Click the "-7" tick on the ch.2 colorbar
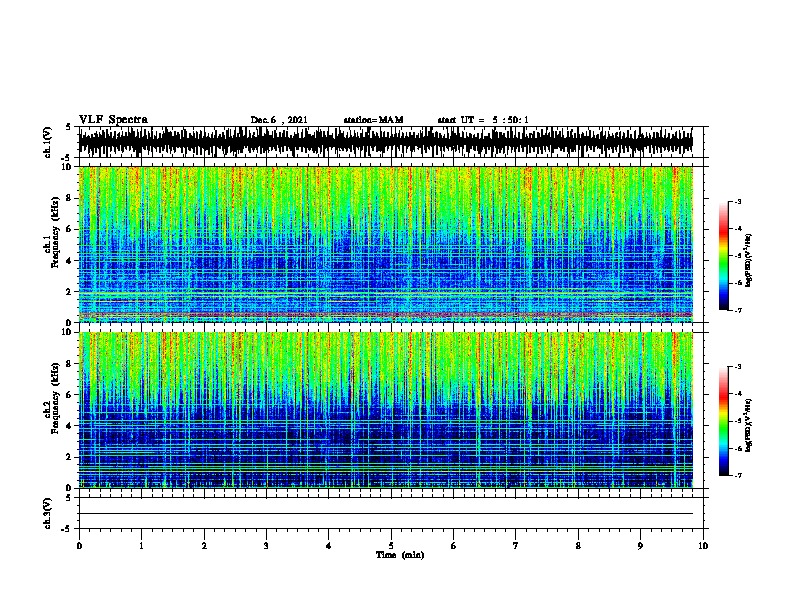 point(737,475)
